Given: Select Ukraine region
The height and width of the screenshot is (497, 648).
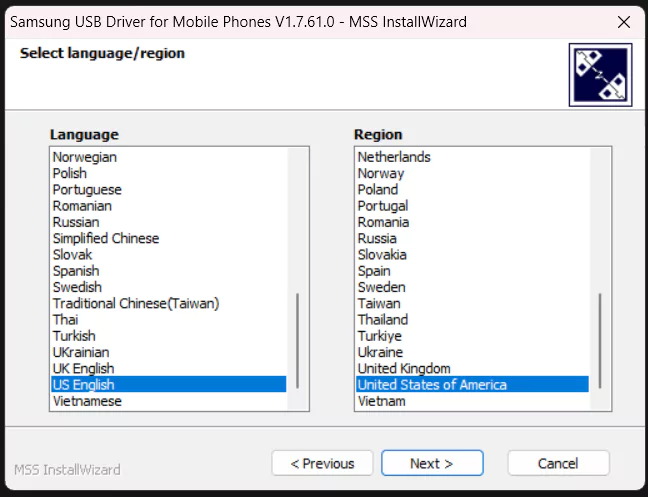Looking at the screenshot, I should (472, 352).
